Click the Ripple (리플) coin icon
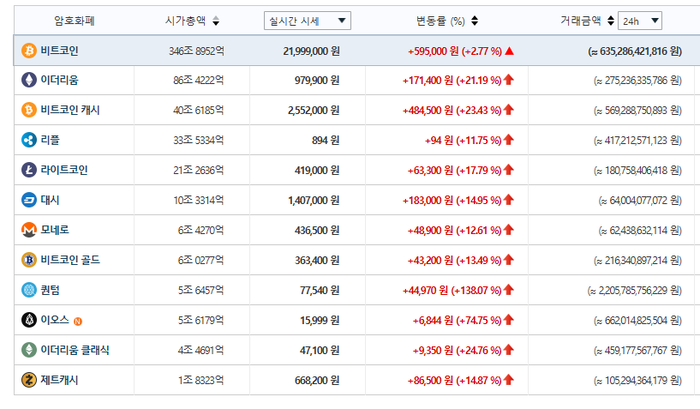This screenshot has width=700, height=409. coord(29,140)
